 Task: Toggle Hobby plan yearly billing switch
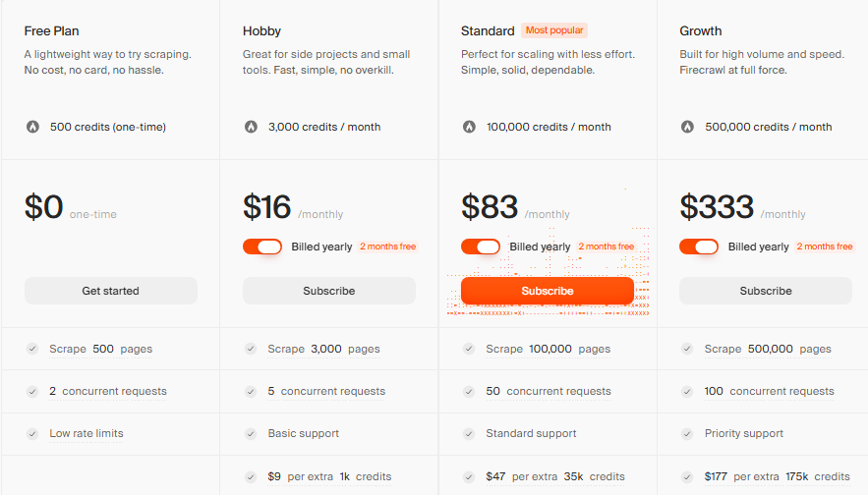[262, 247]
